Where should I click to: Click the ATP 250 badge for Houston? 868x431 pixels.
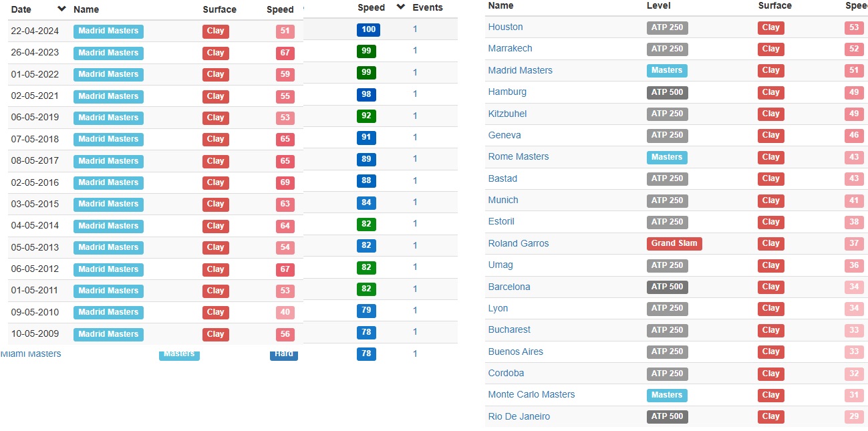[x=668, y=27]
